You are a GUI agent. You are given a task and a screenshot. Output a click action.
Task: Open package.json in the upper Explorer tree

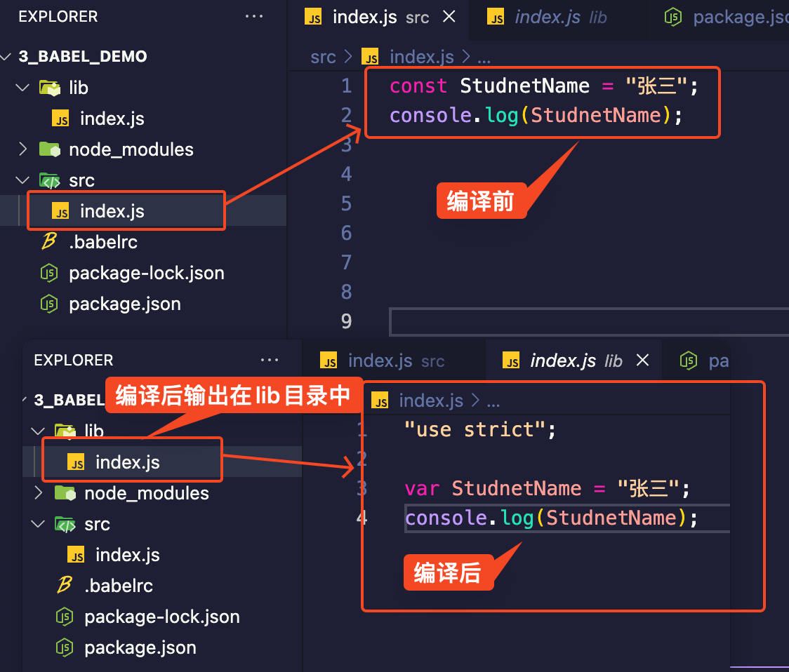[x=124, y=304]
